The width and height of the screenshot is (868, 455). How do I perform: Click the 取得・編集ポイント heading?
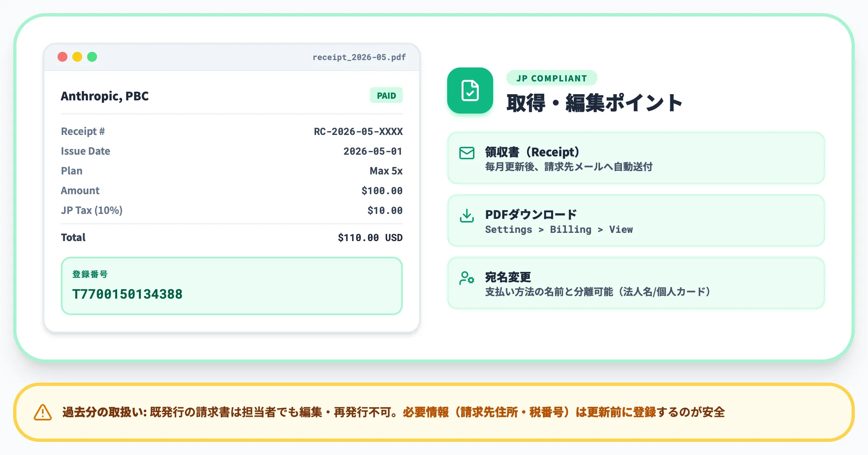coord(594,103)
